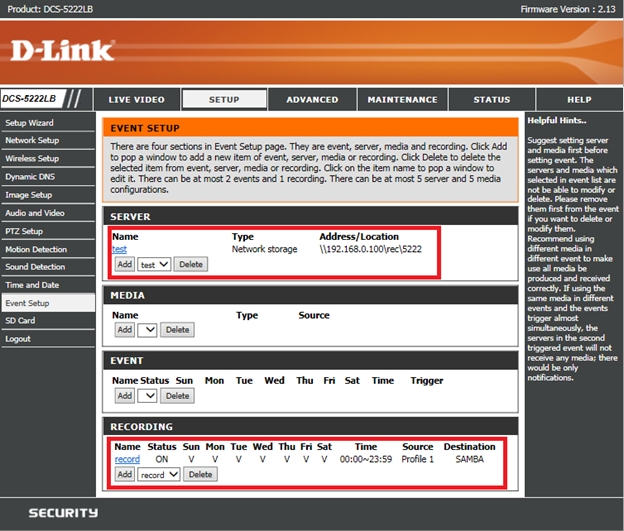Open the 'test' server link
The height and width of the screenshot is (531, 624).
[119, 249]
